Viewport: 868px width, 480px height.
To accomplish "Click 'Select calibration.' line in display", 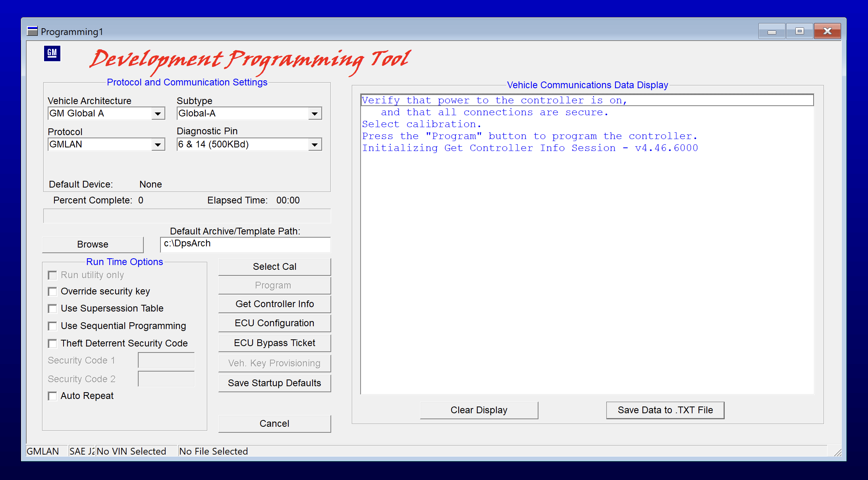I will [421, 124].
